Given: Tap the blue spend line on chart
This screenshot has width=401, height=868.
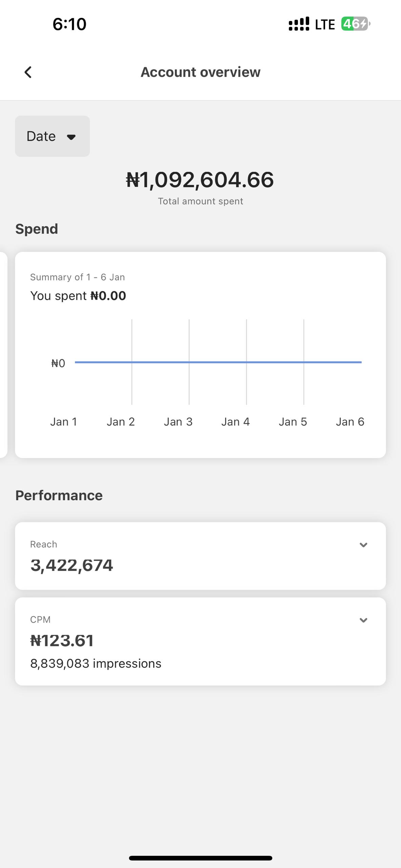Looking at the screenshot, I should point(218,362).
